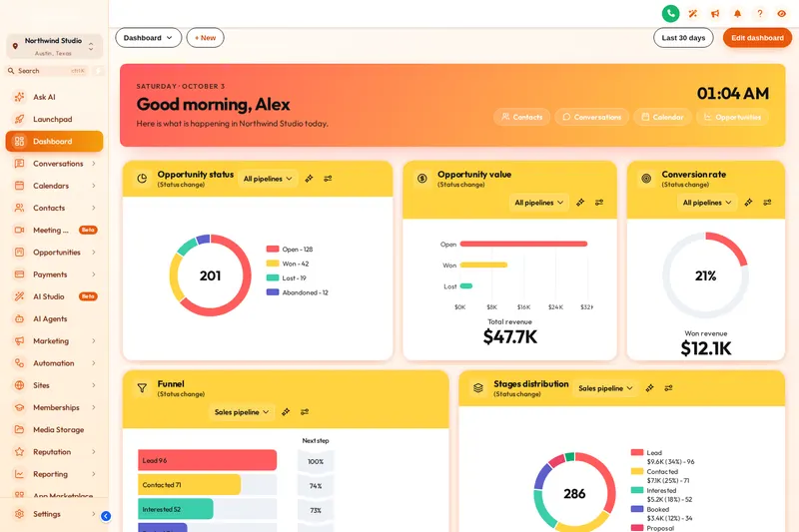Open All pipelines dropdown in Opportunity value
The height and width of the screenshot is (532, 799).
click(538, 203)
